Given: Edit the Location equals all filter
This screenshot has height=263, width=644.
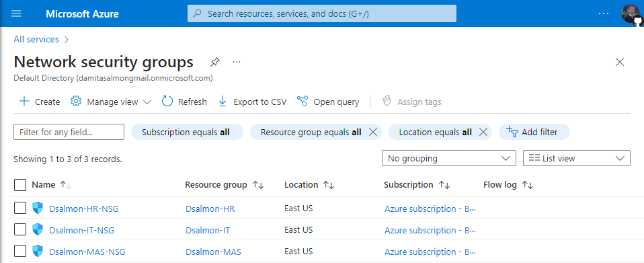Looking at the screenshot, I should click(x=435, y=132).
